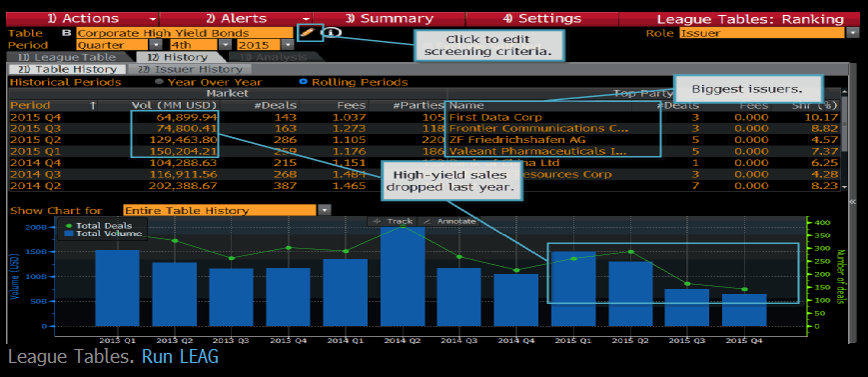Click the table vertical scrollbar thumb
The width and height of the screenshot is (868, 377).
point(844,125)
